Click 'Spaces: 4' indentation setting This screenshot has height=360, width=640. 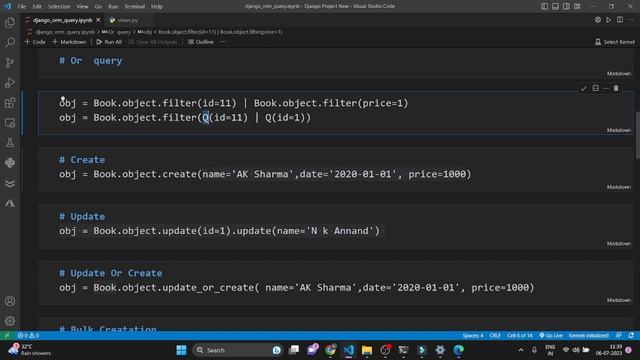coord(473,336)
